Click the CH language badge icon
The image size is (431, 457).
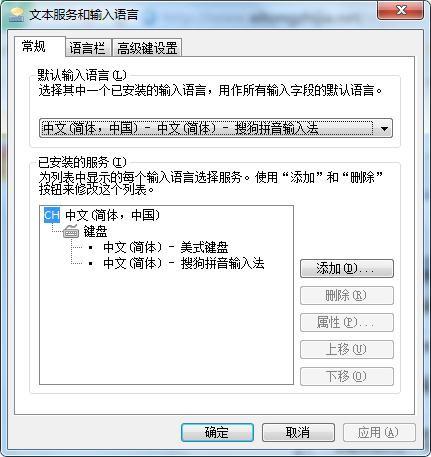click(x=52, y=215)
